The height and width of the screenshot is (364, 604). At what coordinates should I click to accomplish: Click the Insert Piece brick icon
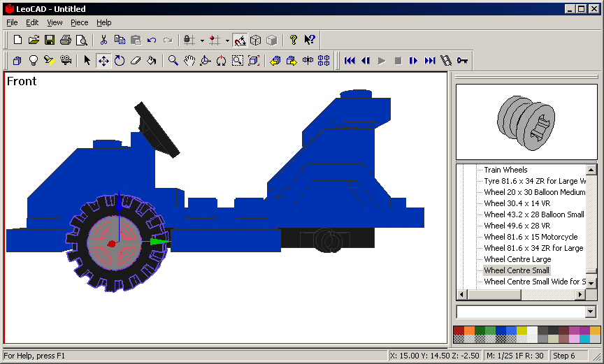pos(17,61)
